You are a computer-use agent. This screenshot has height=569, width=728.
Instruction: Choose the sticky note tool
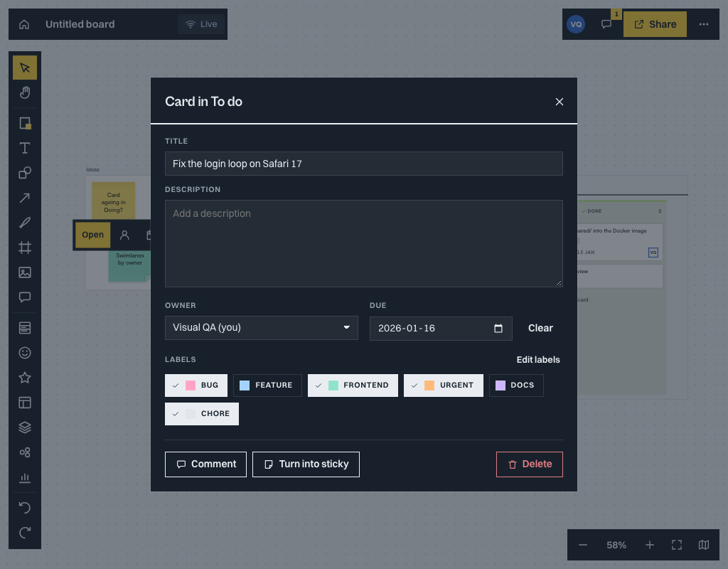(25, 123)
